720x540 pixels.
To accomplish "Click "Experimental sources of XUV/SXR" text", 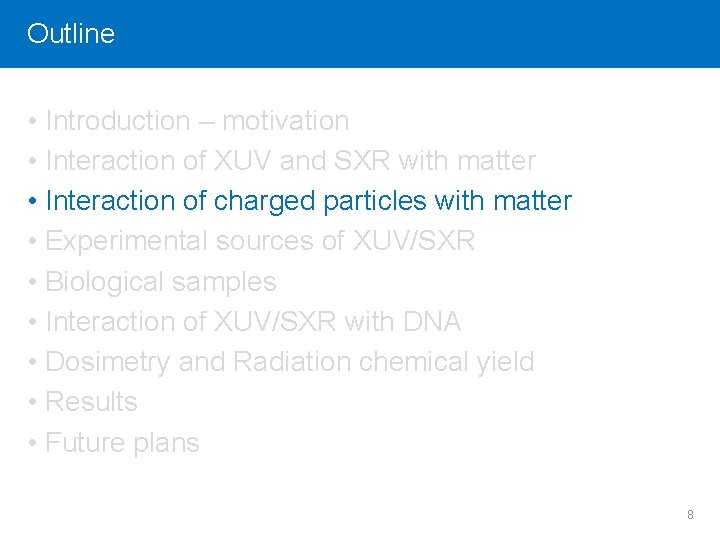I will [260, 241].
